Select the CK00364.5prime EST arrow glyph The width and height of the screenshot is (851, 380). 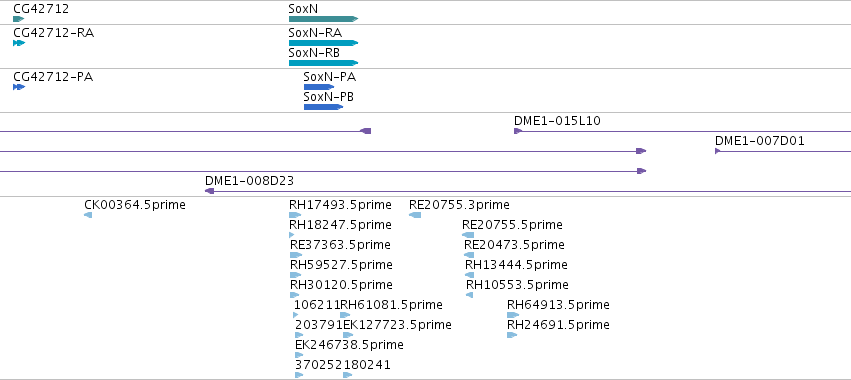coord(88,216)
